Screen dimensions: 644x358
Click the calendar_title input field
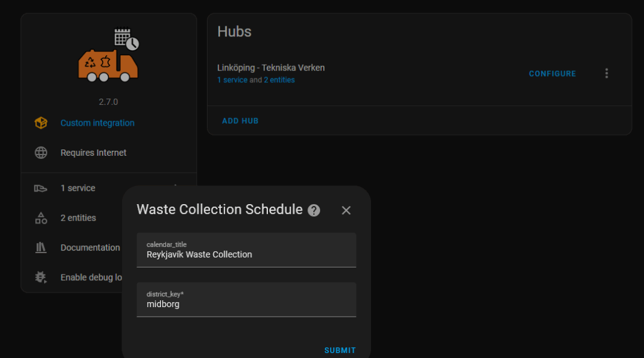coord(247,250)
